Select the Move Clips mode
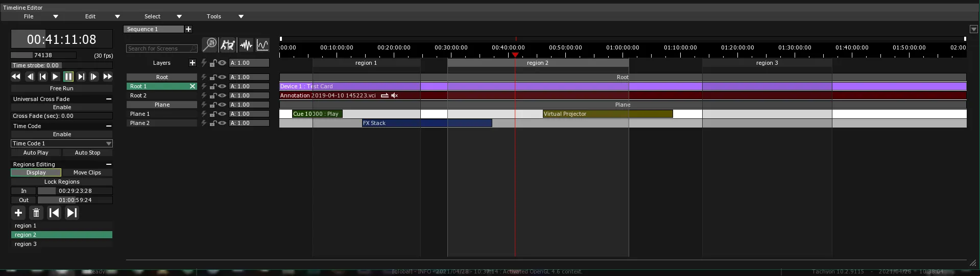The width and height of the screenshot is (980, 276). (x=87, y=172)
